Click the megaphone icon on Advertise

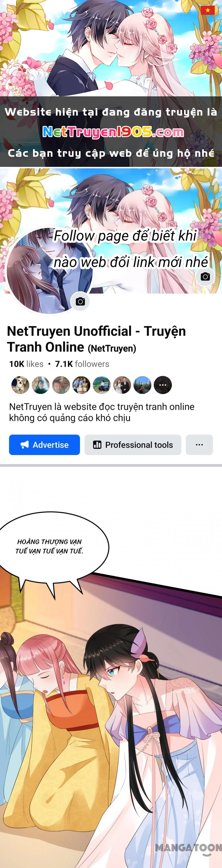pyautogui.click(x=25, y=445)
